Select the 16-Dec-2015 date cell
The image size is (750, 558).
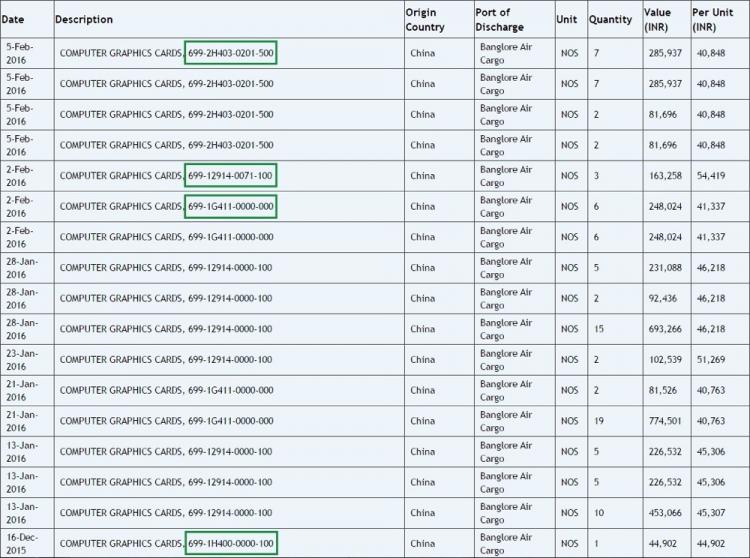click(x=22, y=544)
